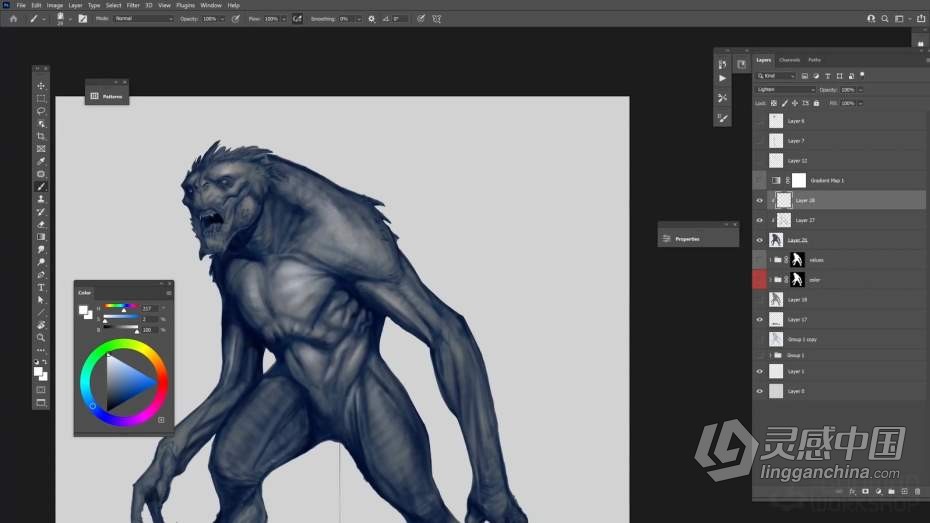
Task: Show the Gradient Map 1 layer
Action: (x=759, y=180)
